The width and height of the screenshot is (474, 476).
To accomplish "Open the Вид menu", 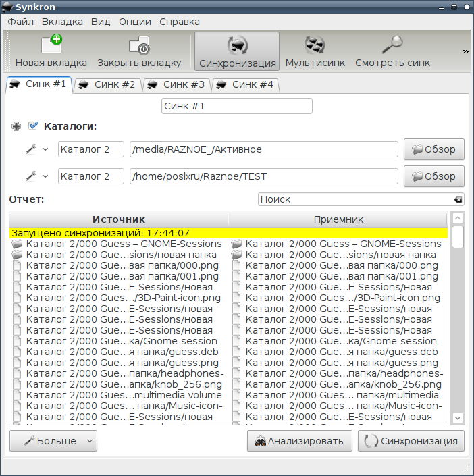I will coord(101,22).
